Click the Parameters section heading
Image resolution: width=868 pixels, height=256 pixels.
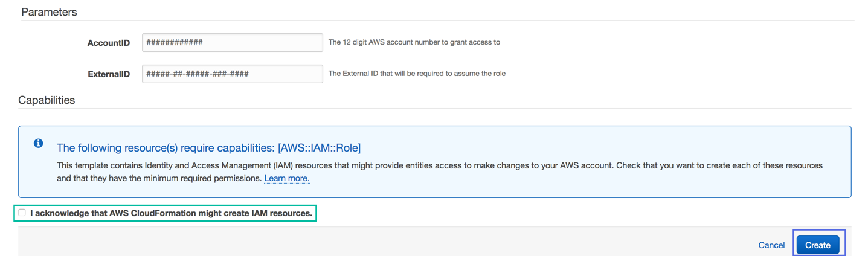(x=49, y=12)
